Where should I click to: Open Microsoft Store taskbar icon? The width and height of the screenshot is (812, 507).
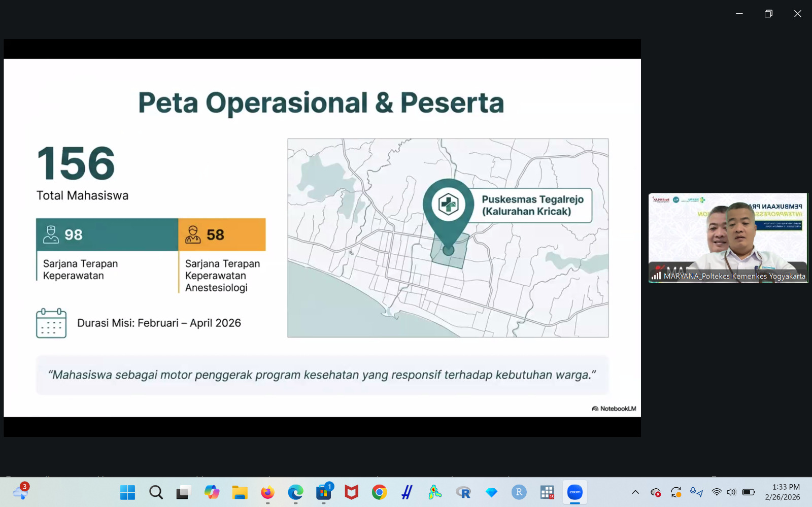click(x=323, y=492)
